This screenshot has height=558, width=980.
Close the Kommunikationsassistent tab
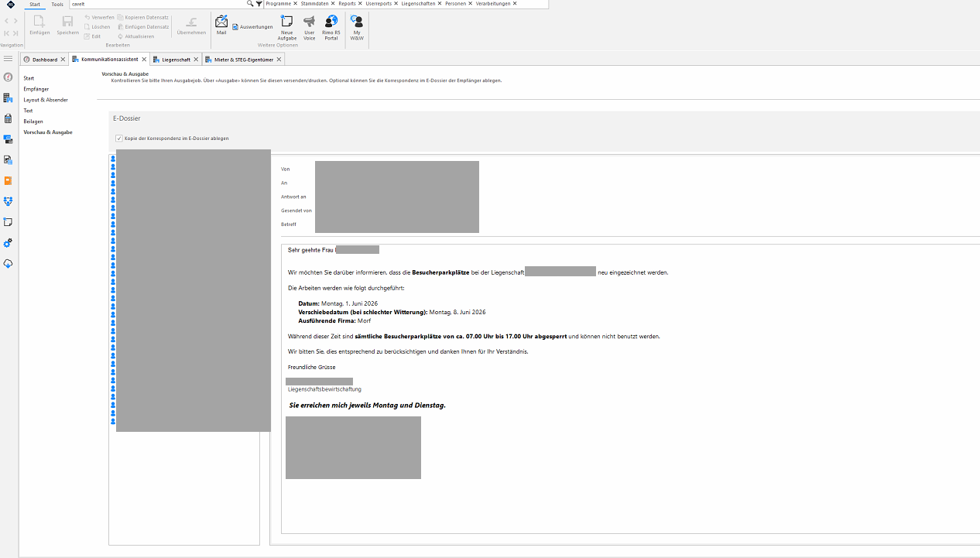tap(144, 60)
